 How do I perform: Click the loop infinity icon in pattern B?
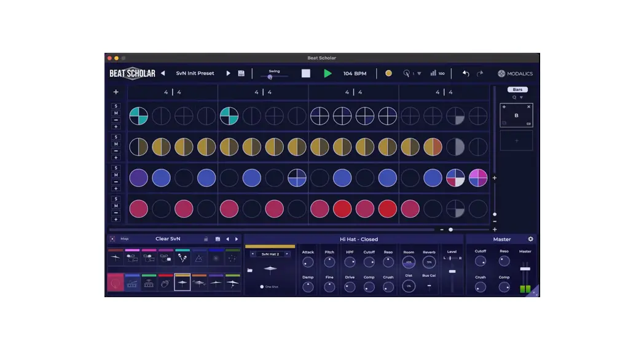tap(528, 123)
